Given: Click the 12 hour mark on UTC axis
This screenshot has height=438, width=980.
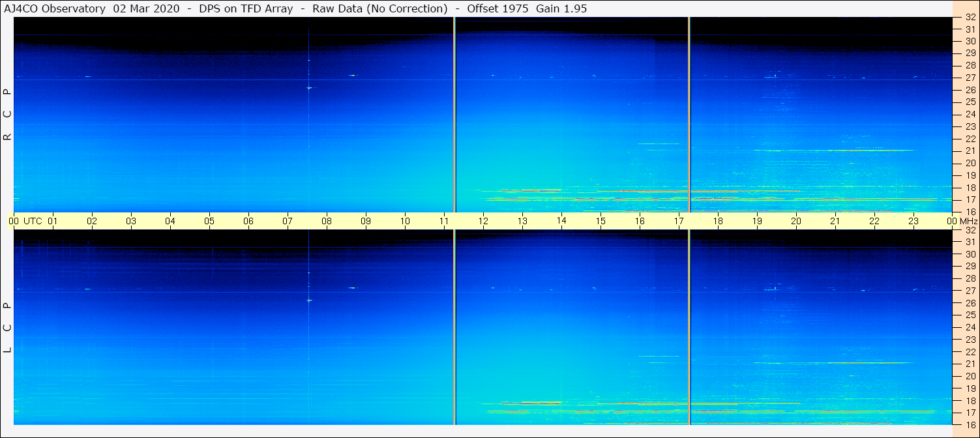Looking at the screenshot, I should [483, 221].
